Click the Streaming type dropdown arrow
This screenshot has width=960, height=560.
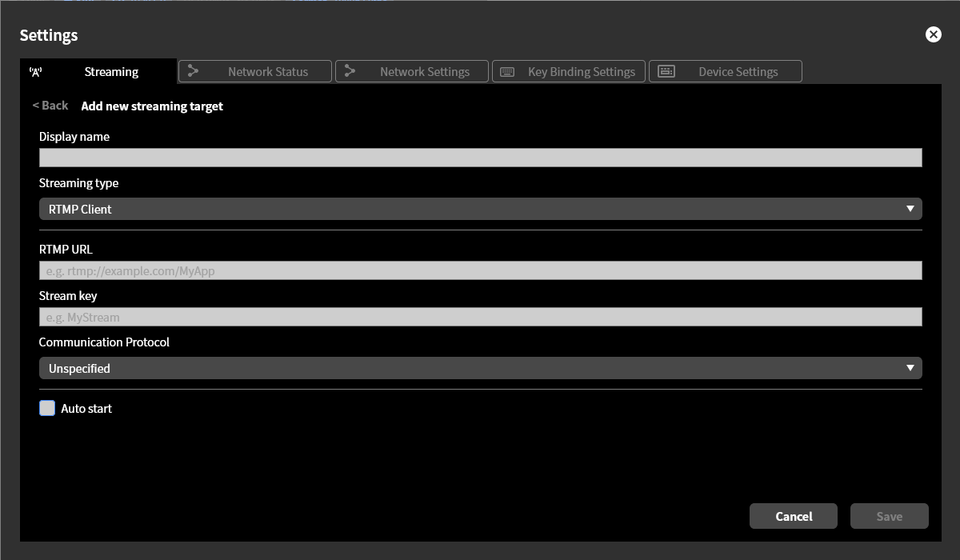point(910,208)
